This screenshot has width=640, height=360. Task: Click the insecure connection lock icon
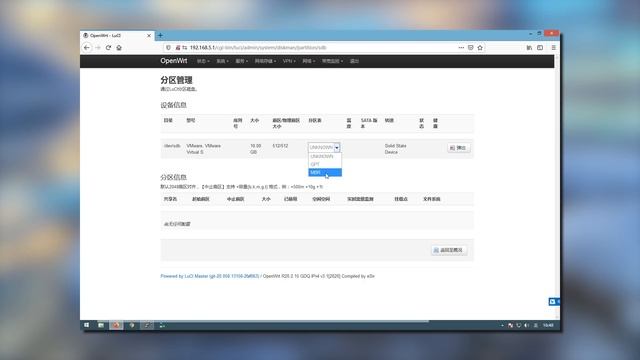pos(178,48)
